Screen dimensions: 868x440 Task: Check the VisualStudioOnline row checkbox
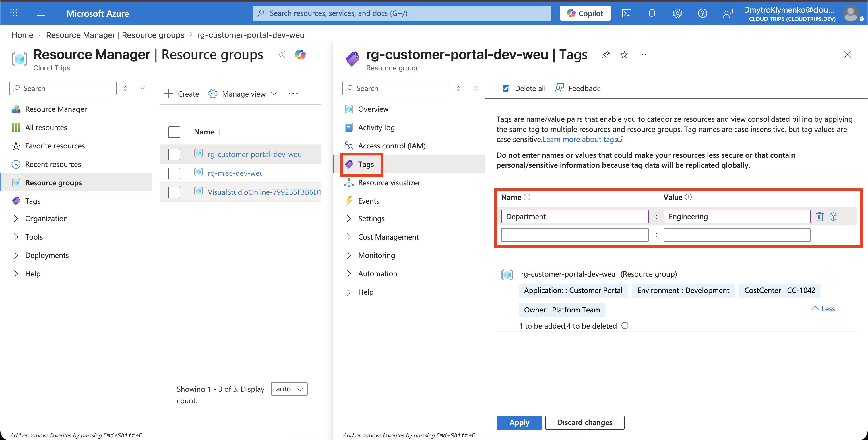(174, 192)
